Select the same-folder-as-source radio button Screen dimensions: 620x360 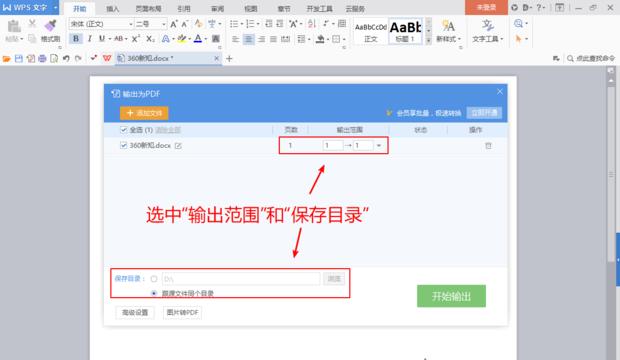pyautogui.click(x=154, y=293)
